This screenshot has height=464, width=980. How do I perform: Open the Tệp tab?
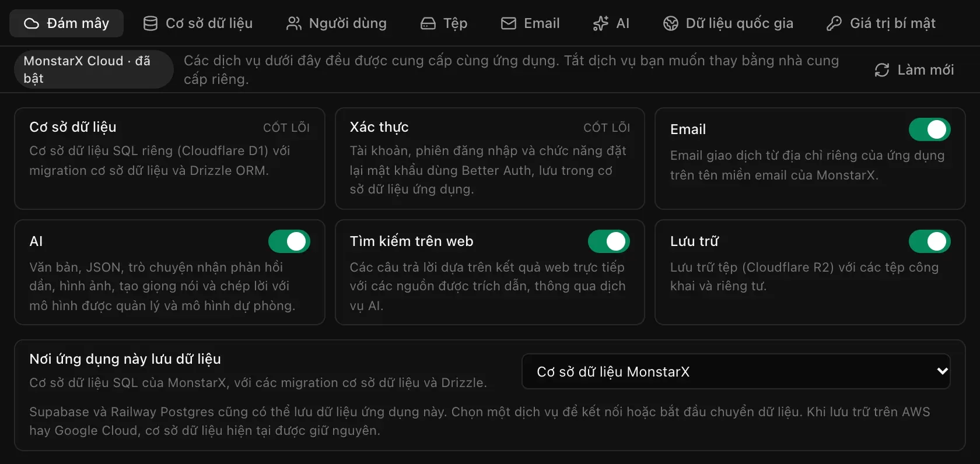click(444, 23)
